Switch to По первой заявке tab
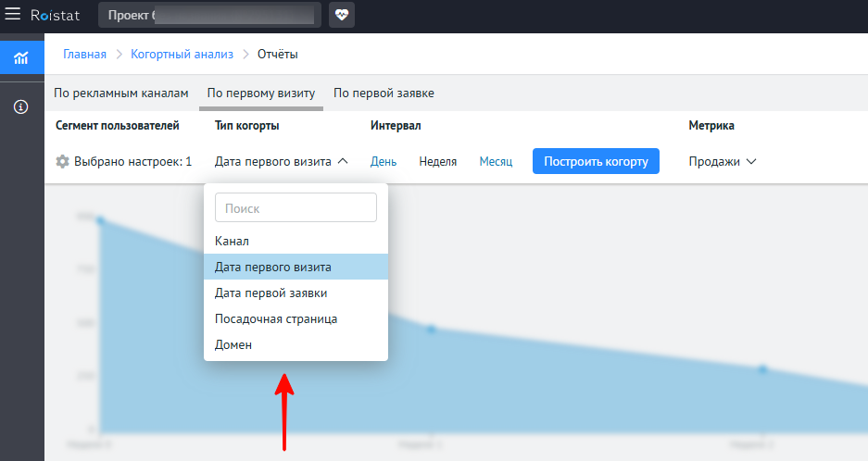 384,93
